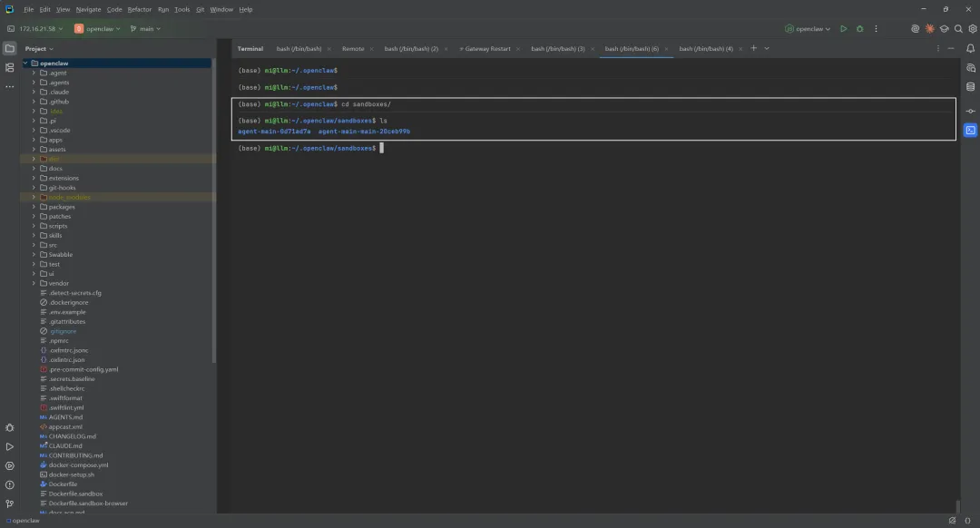Open the openclaw project selector dropdown
The height and width of the screenshot is (528, 980).
97,29
